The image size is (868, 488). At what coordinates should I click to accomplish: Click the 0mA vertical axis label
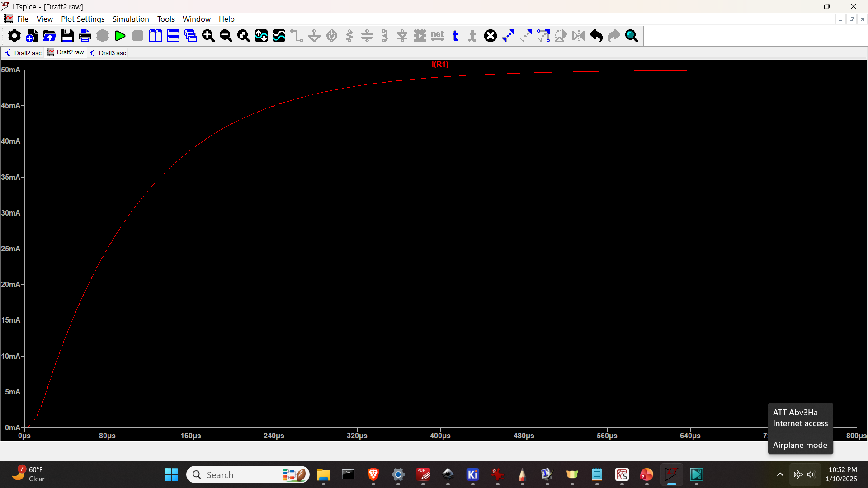coord(12,427)
